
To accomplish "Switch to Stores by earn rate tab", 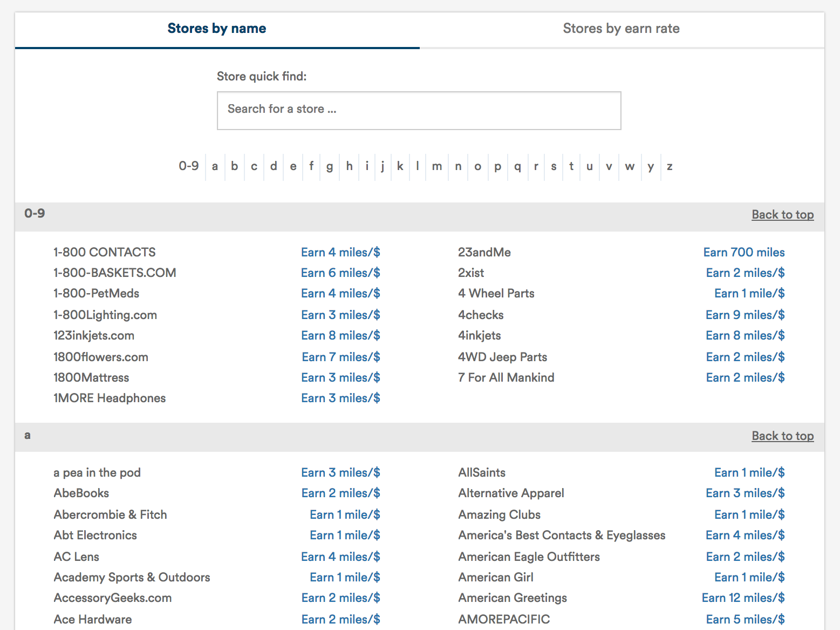I will click(622, 29).
